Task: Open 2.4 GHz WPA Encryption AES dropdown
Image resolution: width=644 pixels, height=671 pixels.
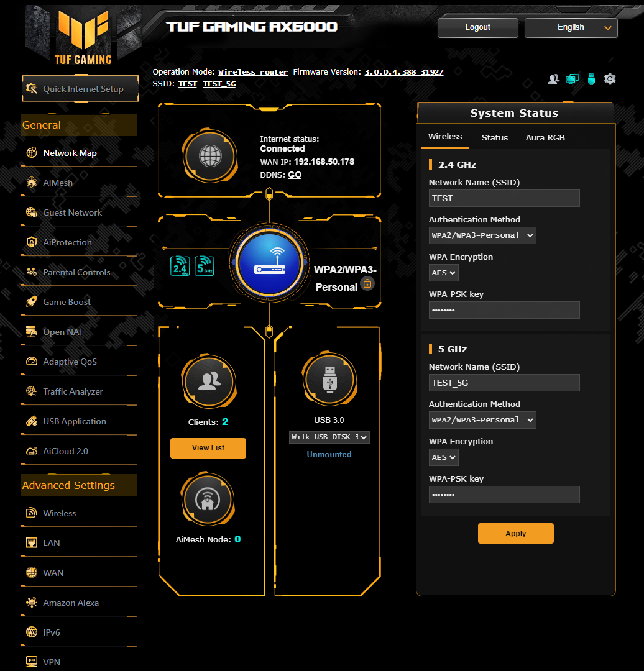Action: 444,273
